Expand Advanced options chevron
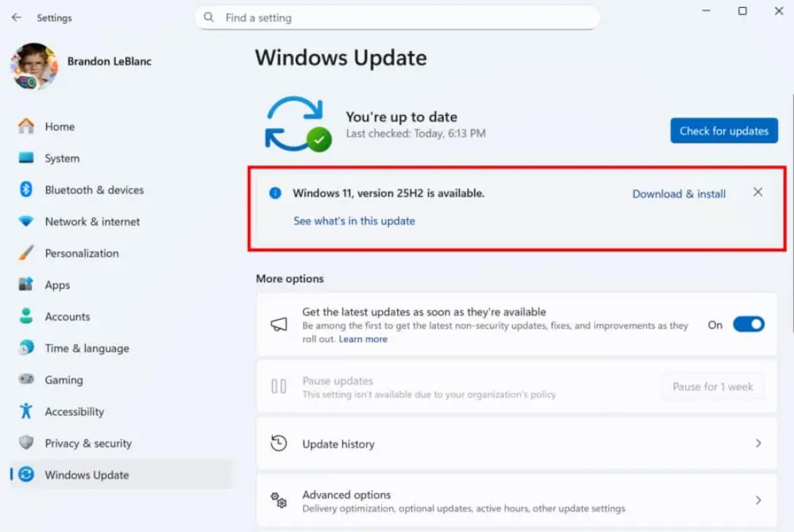The width and height of the screenshot is (794, 532). (x=758, y=500)
